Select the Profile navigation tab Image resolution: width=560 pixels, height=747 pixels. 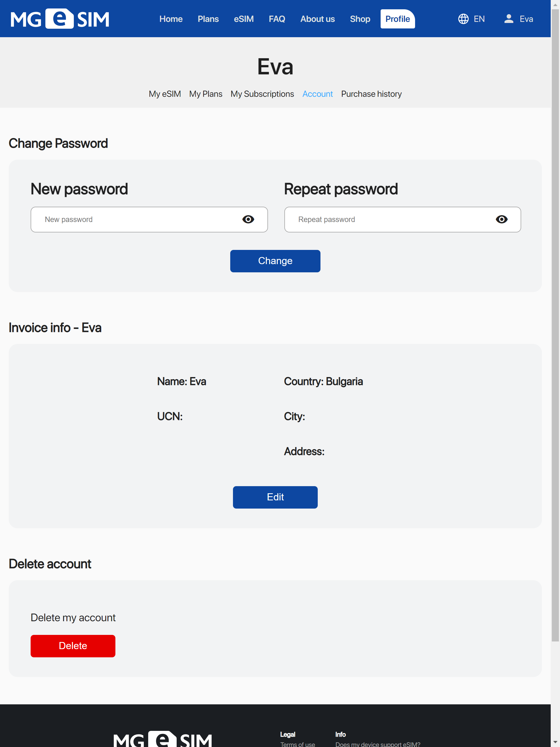[x=398, y=19]
